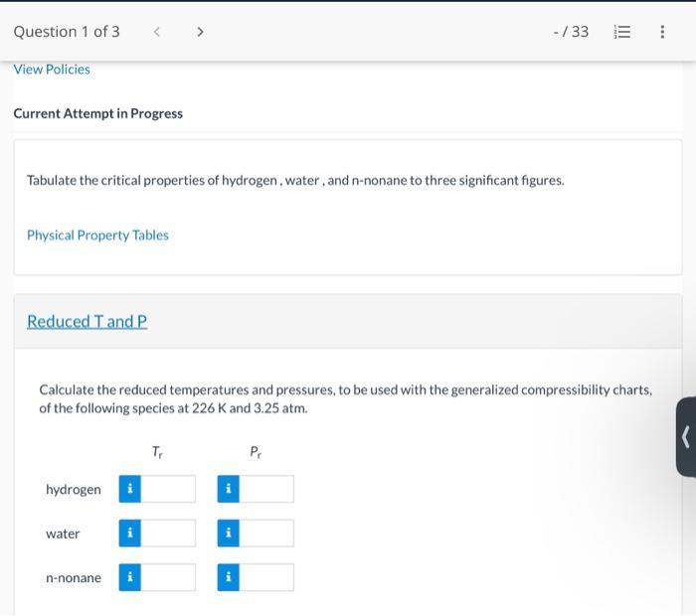Select the 'n-nonane' row label
Image resolution: width=696 pixels, height=616 pixels.
coord(74,578)
